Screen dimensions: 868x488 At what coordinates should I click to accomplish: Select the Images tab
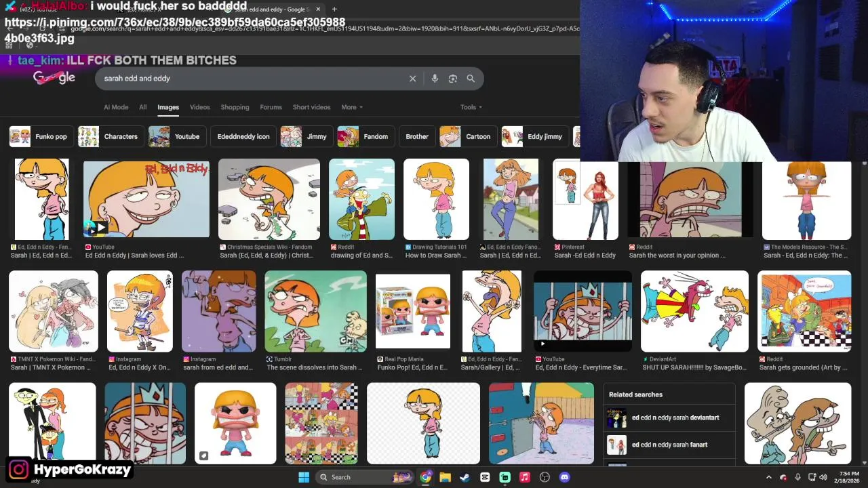tap(168, 107)
